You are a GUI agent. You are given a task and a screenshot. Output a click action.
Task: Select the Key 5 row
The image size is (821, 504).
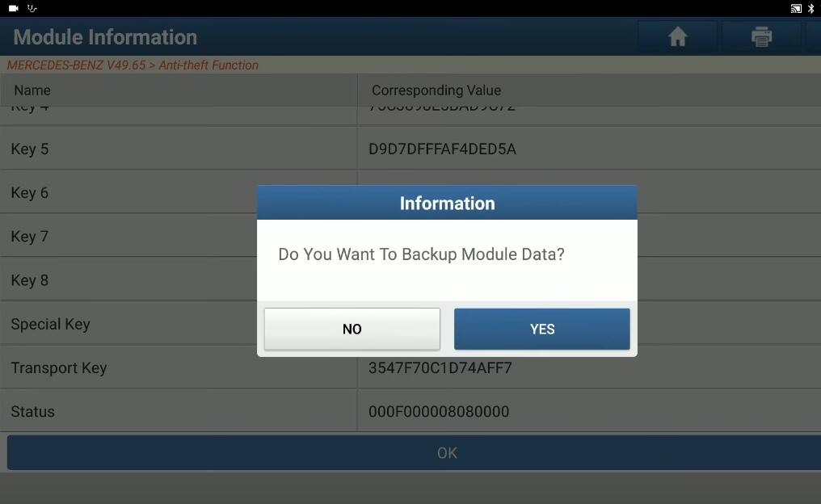click(x=410, y=149)
